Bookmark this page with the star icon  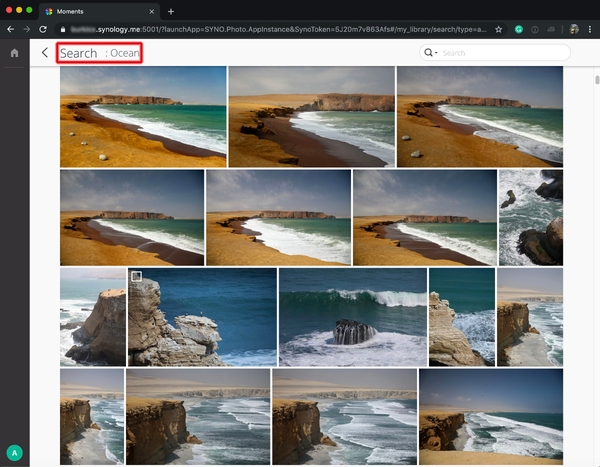pyautogui.click(x=498, y=29)
